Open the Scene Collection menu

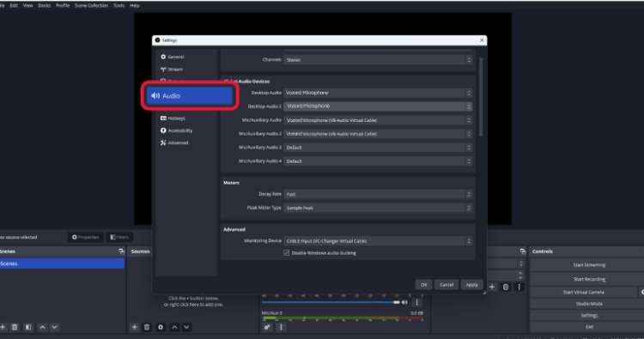[x=91, y=5]
